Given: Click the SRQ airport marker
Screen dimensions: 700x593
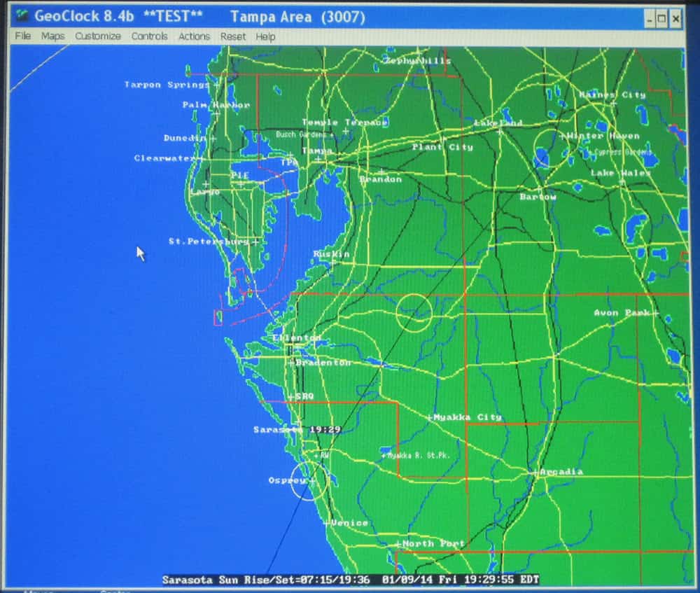Looking at the screenshot, I should (304, 396).
